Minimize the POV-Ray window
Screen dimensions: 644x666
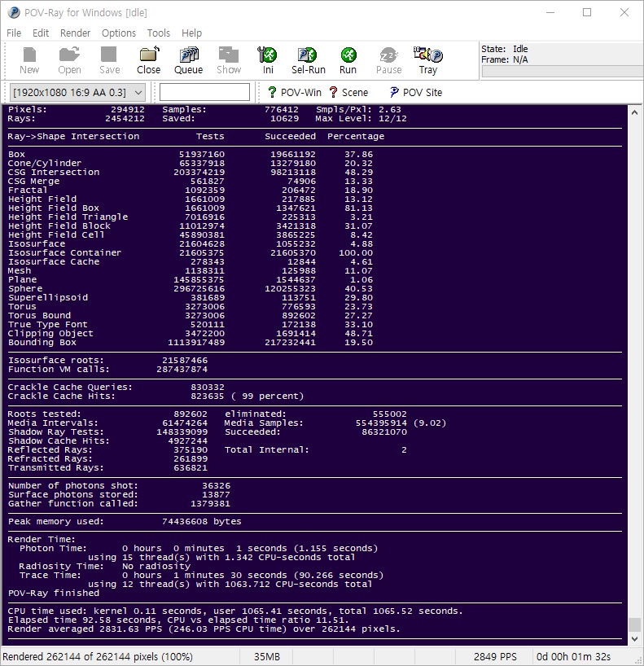pos(550,12)
